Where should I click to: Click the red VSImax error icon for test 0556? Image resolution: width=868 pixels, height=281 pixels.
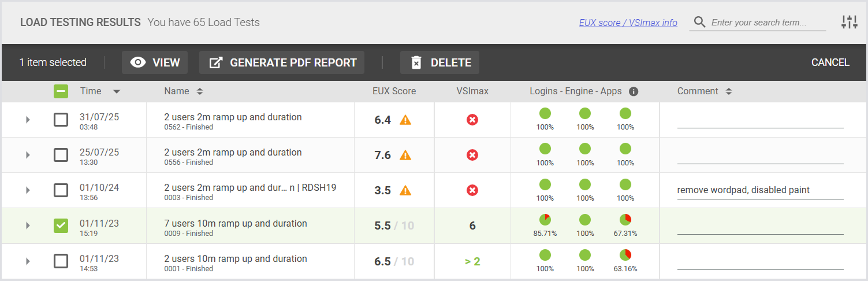pyautogui.click(x=472, y=156)
